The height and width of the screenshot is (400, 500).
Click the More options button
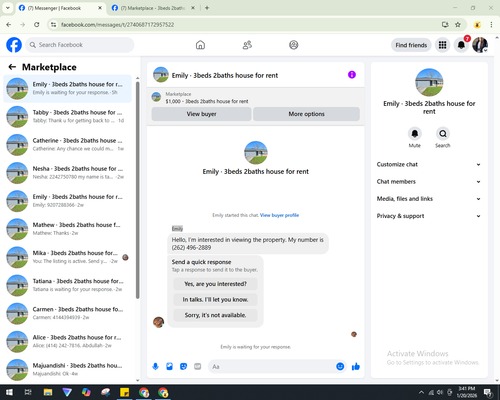point(306,114)
